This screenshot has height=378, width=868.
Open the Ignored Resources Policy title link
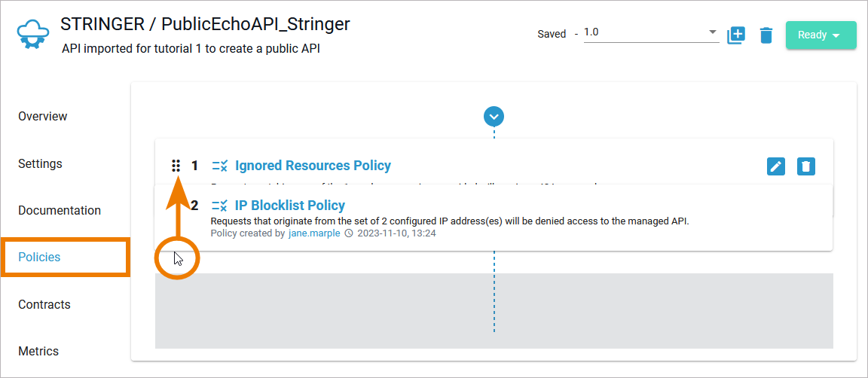click(313, 166)
